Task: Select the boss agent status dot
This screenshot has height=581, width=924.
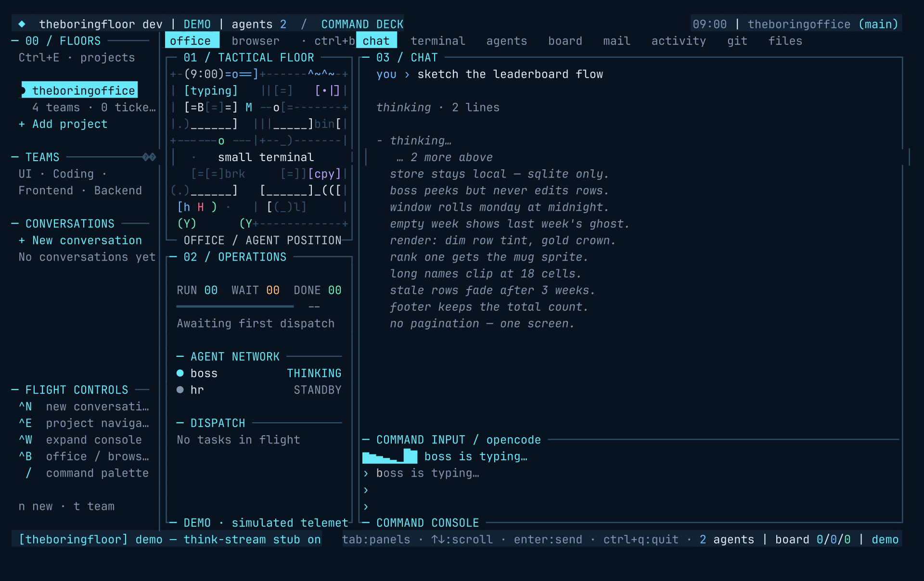Action: pos(180,373)
